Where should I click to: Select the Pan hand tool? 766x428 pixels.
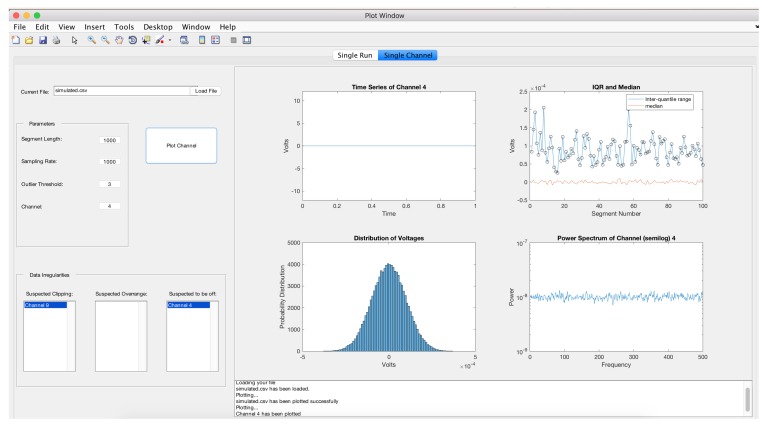[x=118, y=40]
